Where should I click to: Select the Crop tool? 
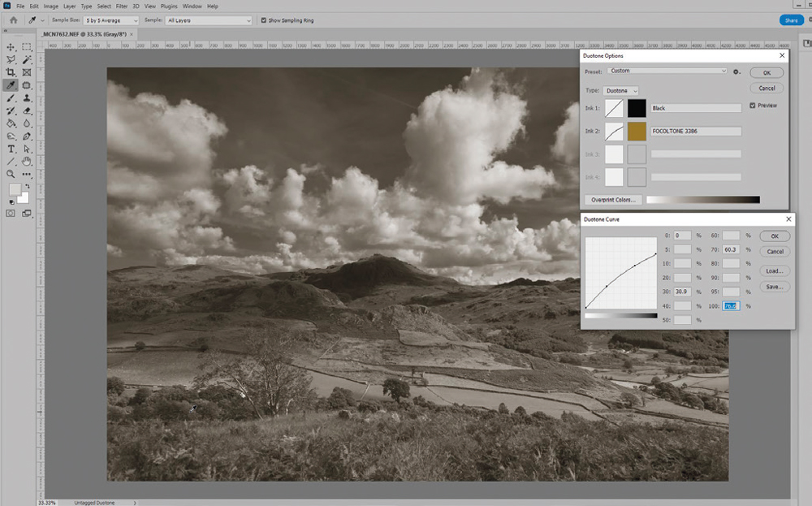11,72
